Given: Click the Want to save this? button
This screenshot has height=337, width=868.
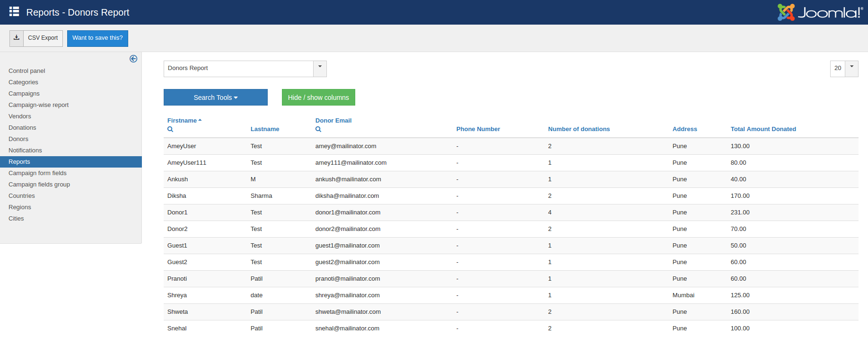Looking at the screenshot, I should (97, 38).
